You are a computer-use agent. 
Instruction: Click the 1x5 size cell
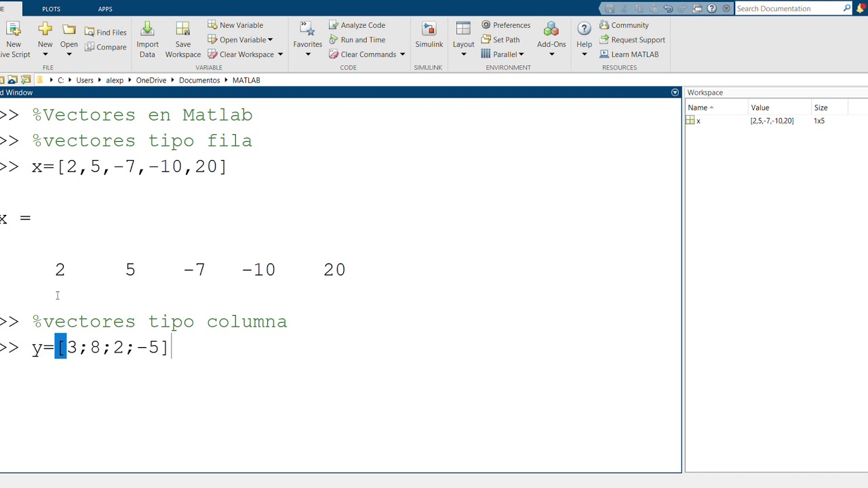pos(819,121)
